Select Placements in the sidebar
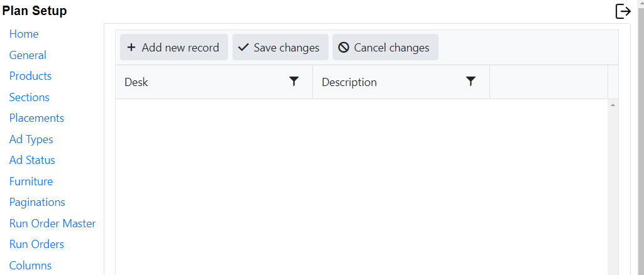 click(x=36, y=118)
